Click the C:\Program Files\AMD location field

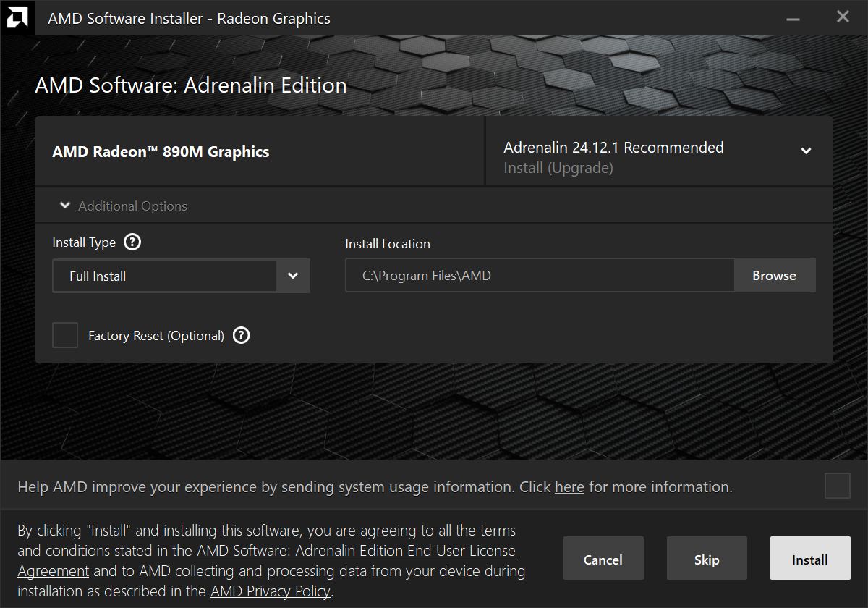(x=540, y=275)
